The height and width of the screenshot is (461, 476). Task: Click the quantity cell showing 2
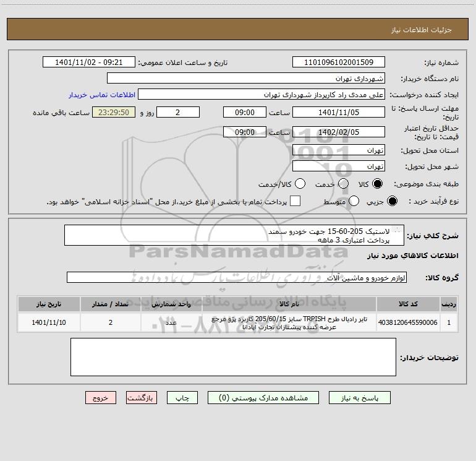pos(111,322)
